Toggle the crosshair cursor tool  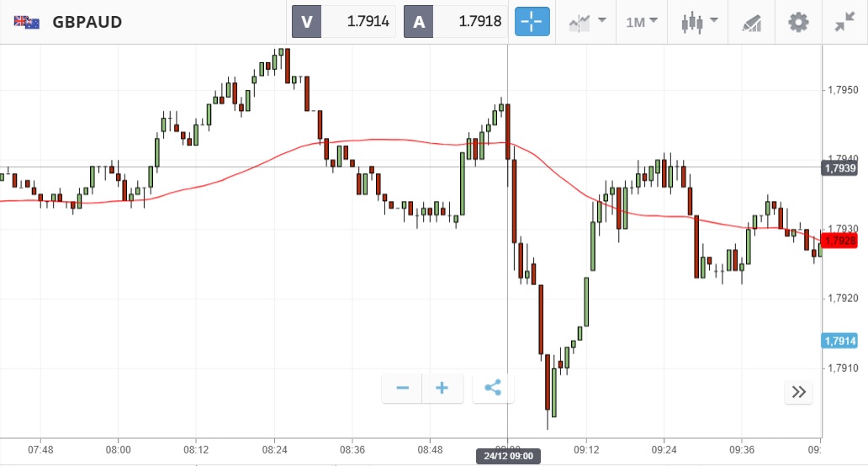[x=532, y=22]
